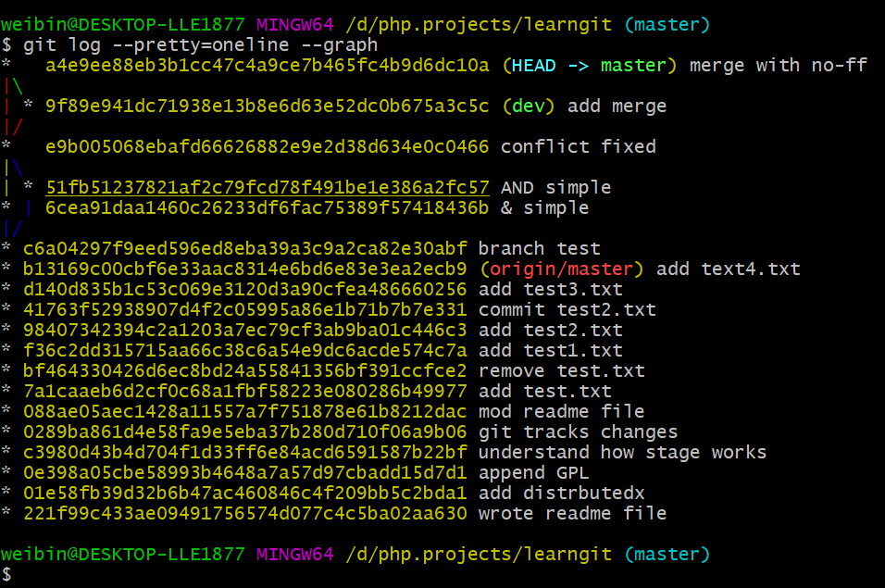This screenshot has height=588, width=885.
Task: Click the HEAD -> master ref label
Action: [590, 66]
